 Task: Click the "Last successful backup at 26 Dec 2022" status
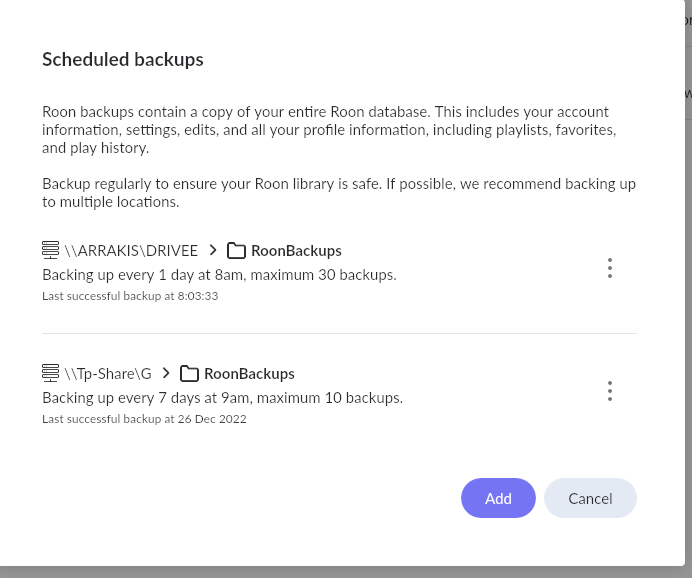point(144,419)
